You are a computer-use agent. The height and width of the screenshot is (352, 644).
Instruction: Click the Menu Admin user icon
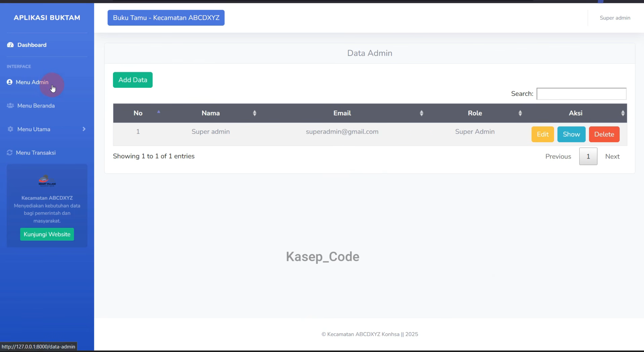[10, 82]
